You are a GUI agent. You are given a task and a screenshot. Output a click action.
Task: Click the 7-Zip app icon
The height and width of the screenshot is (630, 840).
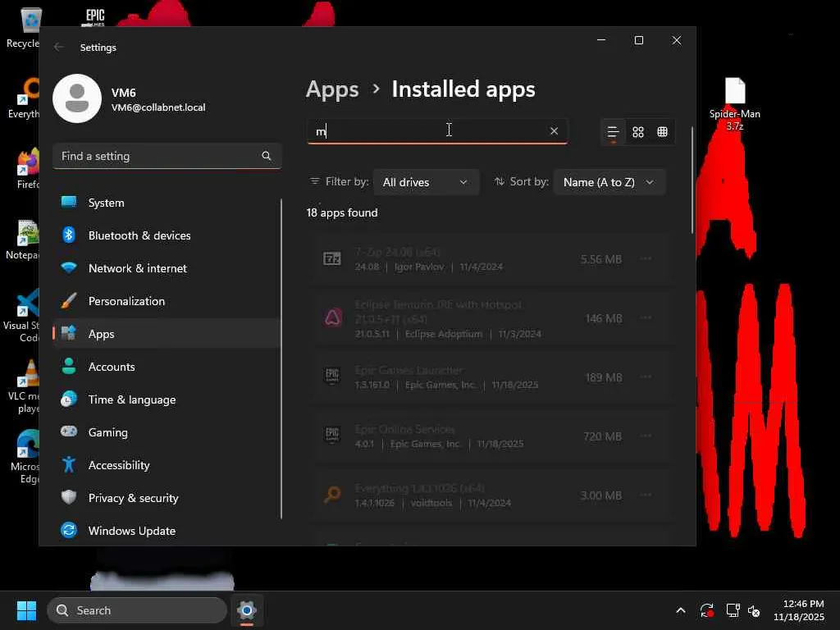[332, 258]
